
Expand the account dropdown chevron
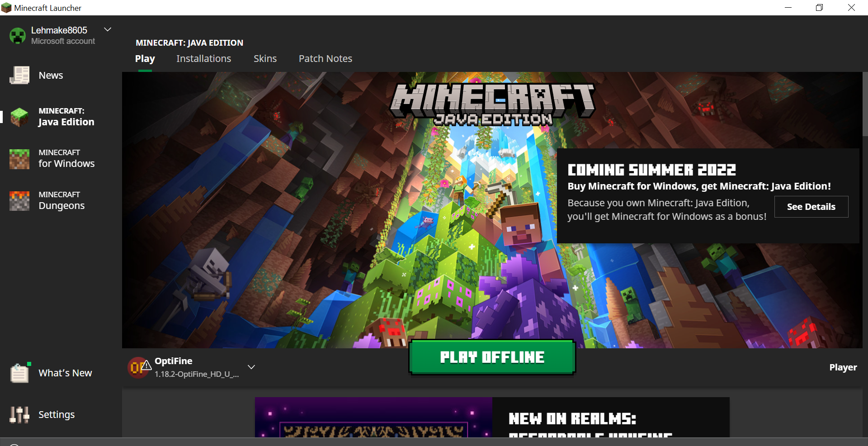pyautogui.click(x=108, y=29)
